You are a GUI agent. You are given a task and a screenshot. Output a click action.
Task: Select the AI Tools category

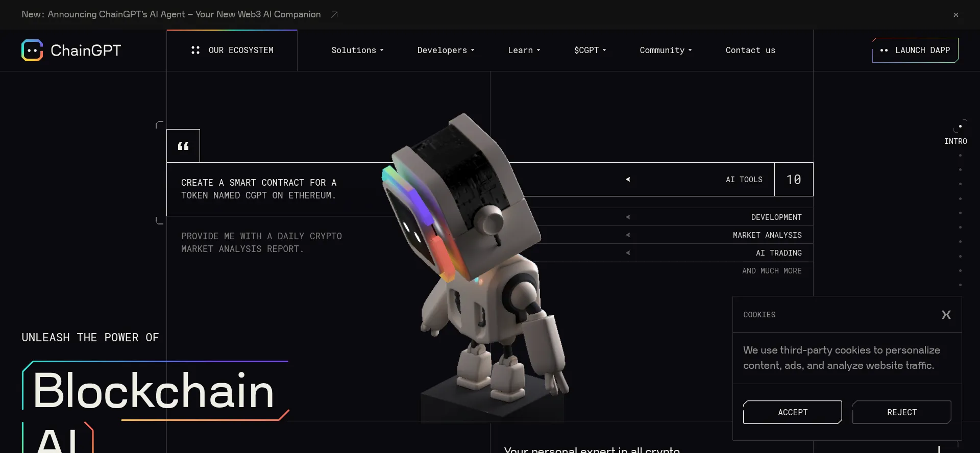tap(744, 179)
